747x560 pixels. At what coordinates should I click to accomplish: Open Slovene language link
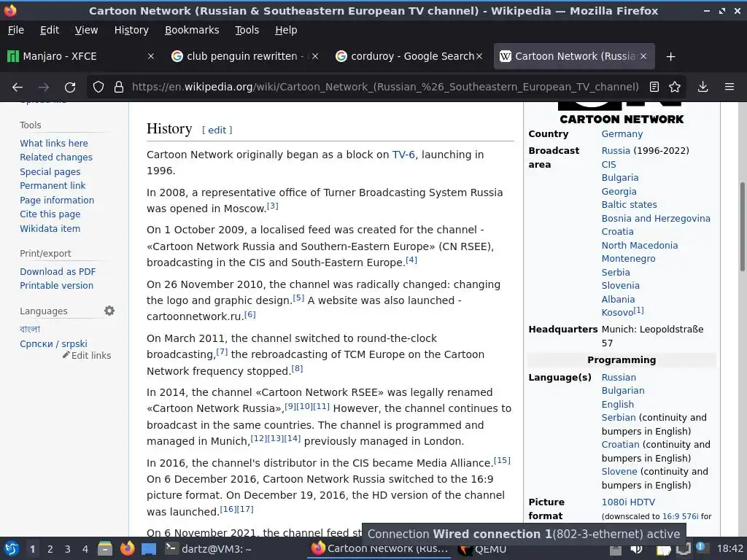click(619, 472)
